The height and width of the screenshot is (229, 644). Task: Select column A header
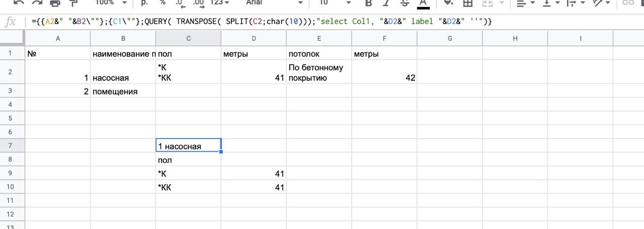coord(58,38)
